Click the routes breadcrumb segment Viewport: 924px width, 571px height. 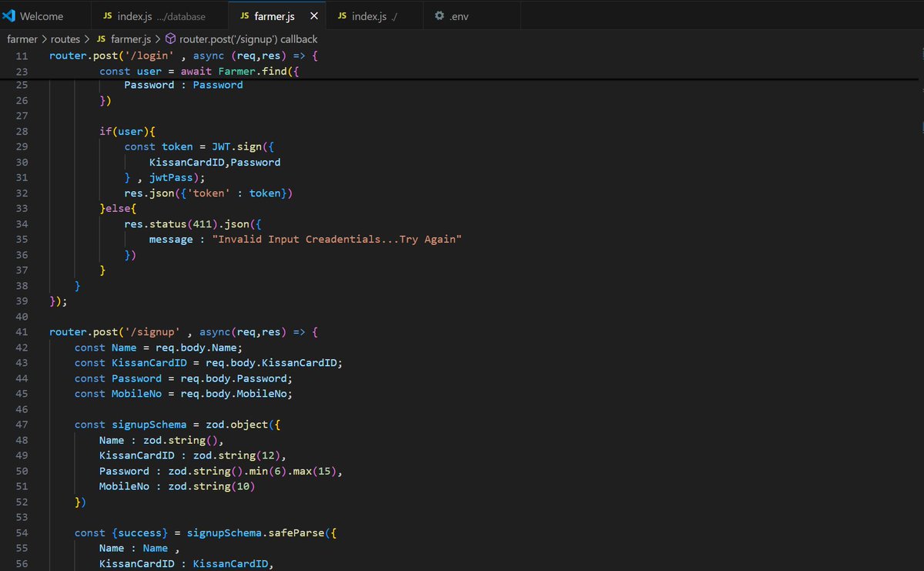(x=65, y=39)
